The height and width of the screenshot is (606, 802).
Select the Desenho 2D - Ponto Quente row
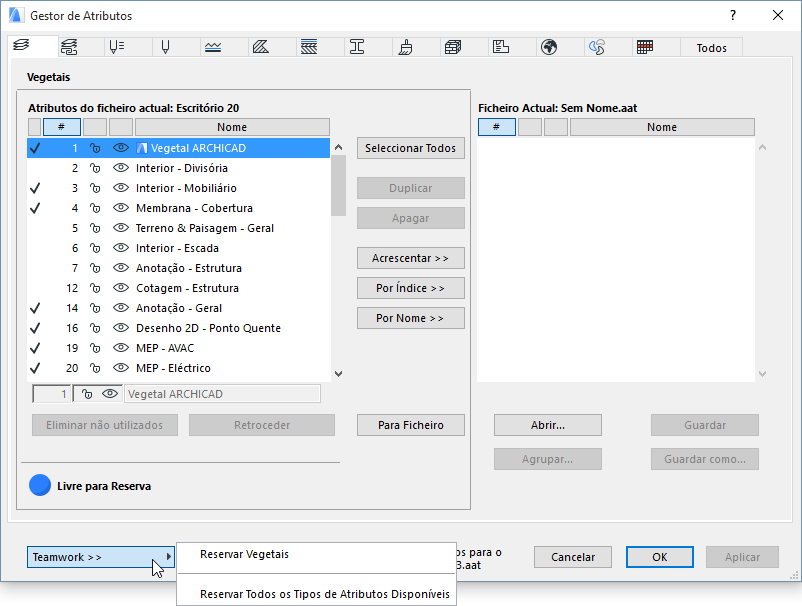pos(179,328)
